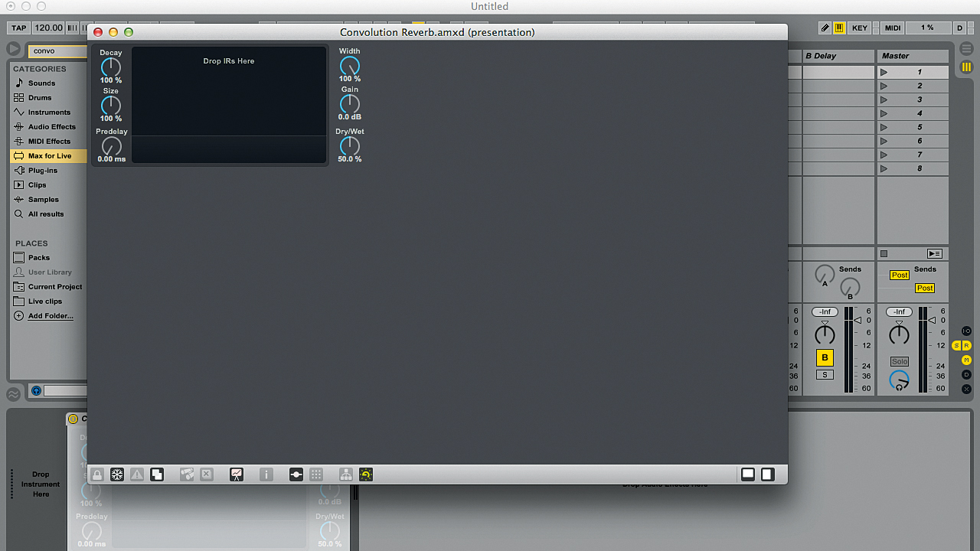Click the browser search field containing convo

coord(58,51)
